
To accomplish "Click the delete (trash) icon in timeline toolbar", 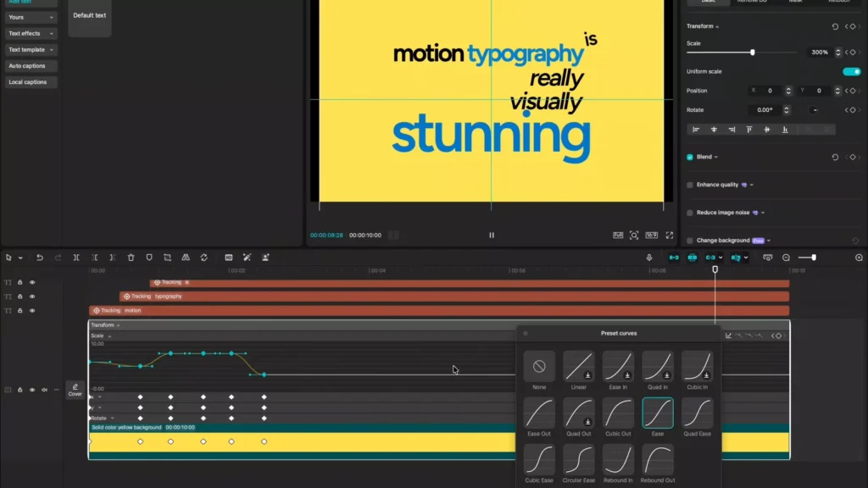I will pyautogui.click(x=131, y=258).
